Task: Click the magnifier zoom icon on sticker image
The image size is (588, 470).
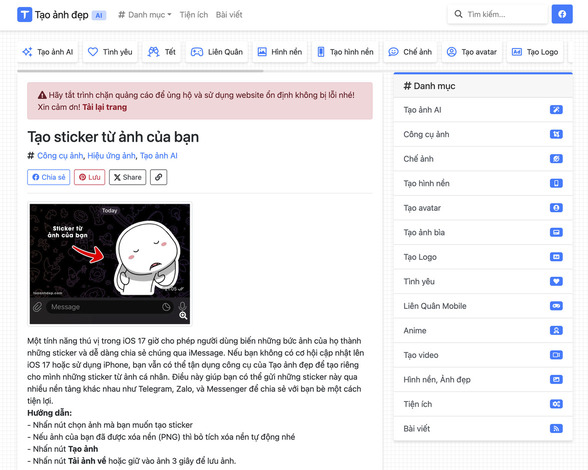Action: 183,315
